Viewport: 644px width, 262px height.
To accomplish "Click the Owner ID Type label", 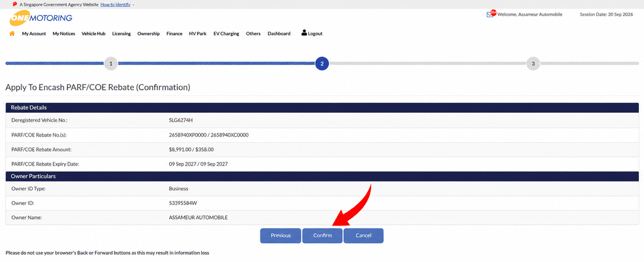I will [x=28, y=189].
